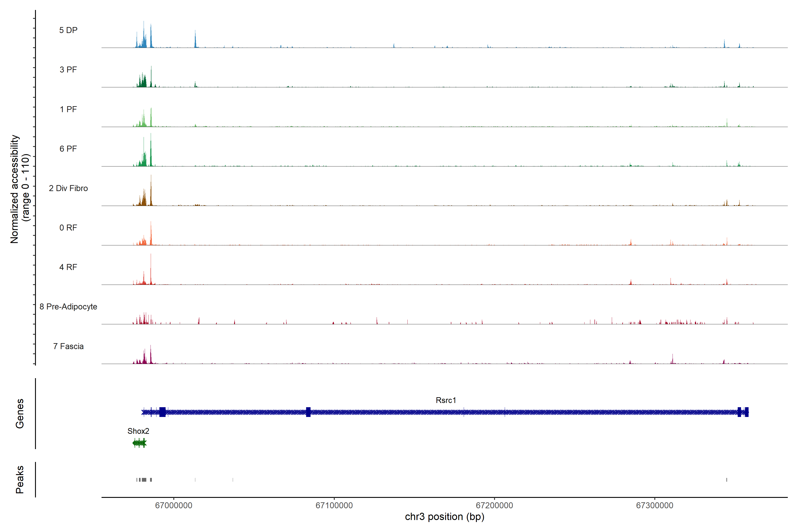The width and height of the screenshot is (798, 532).
Task: Click the 3 PF track label
Action: tap(68, 70)
